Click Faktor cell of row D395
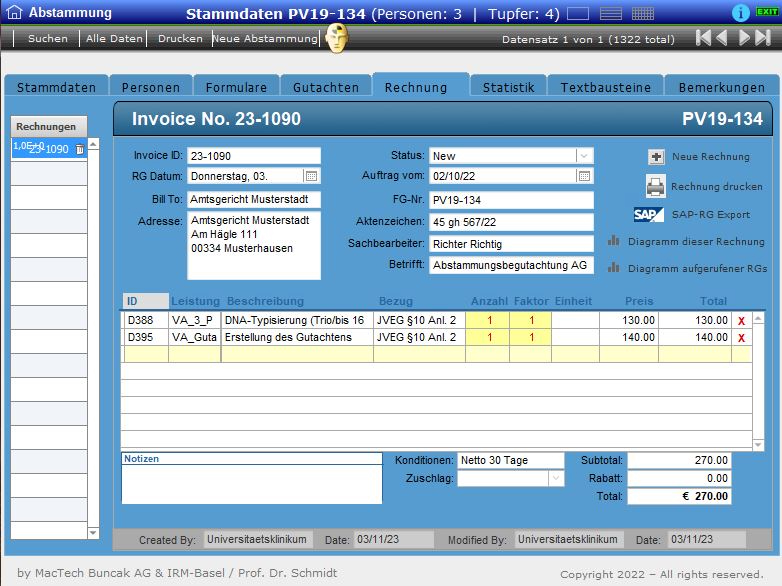This screenshot has height=586, width=782. [530, 338]
